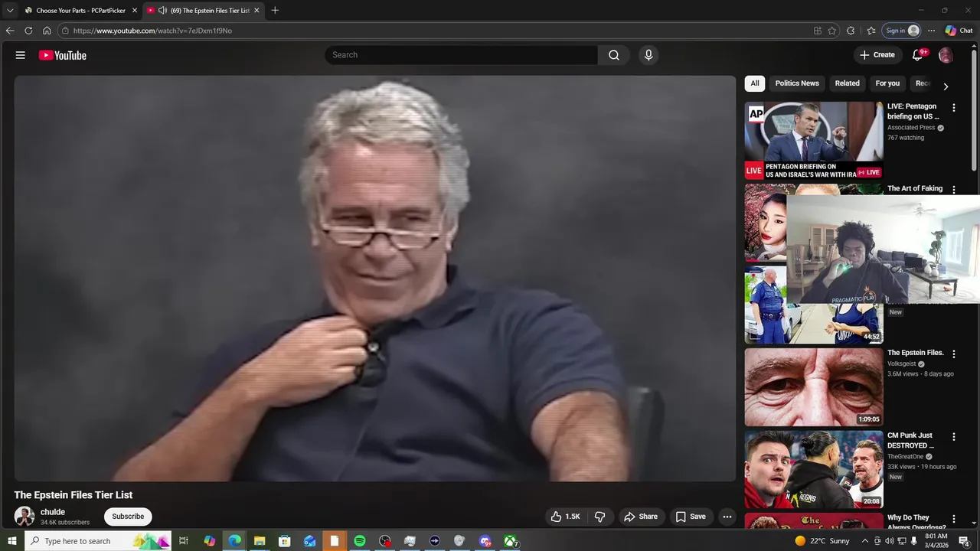The image size is (980, 551).
Task: Open YouTube notifications bell
Action: pyautogui.click(x=918, y=55)
